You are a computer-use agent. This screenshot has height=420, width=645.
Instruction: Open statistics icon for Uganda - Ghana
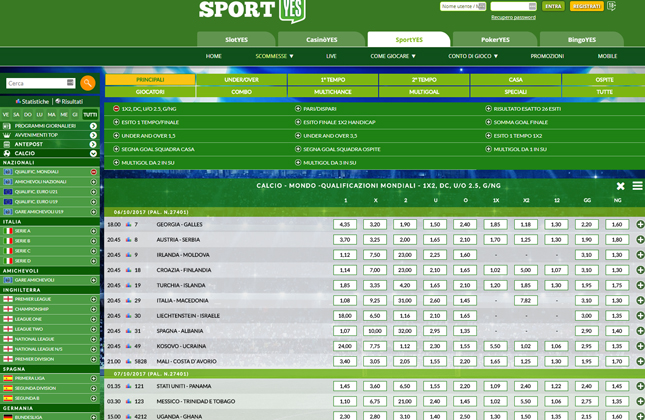coord(128,416)
